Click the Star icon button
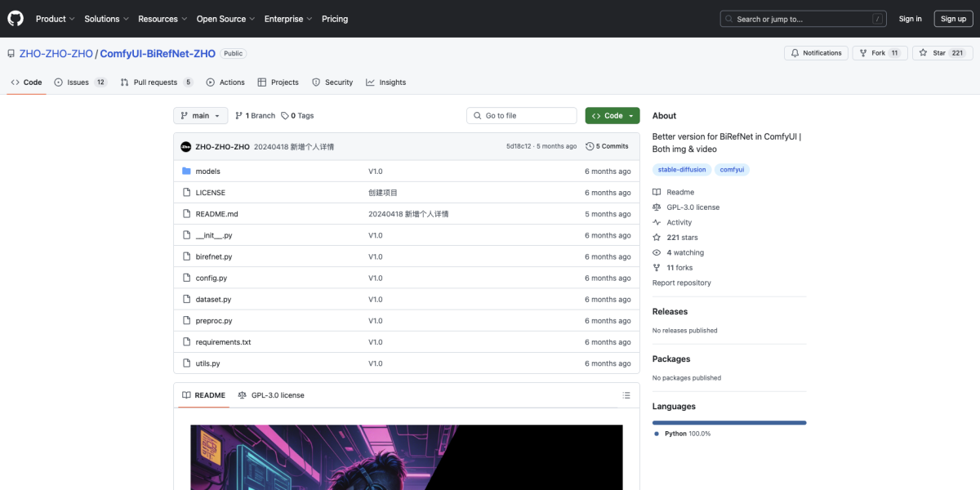980x490 pixels. (x=922, y=53)
